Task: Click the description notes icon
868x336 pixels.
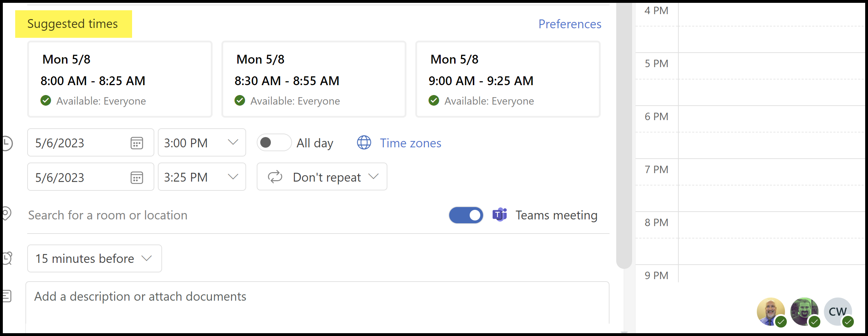Action: (x=6, y=296)
